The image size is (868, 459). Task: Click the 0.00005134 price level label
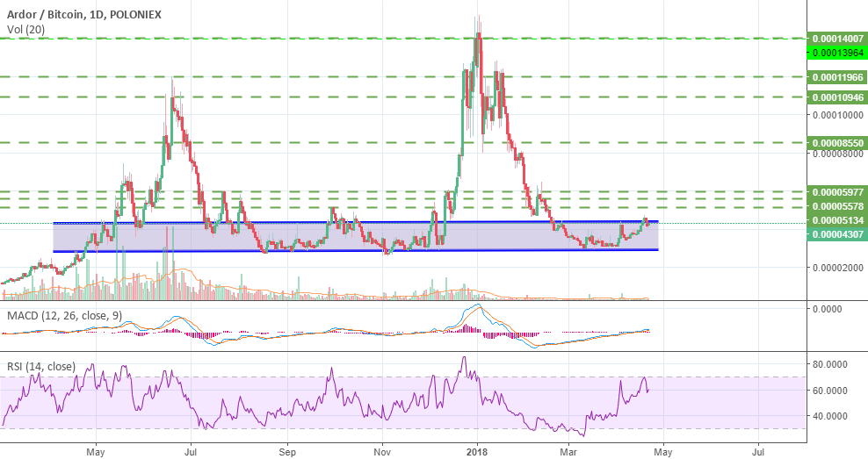(837, 220)
